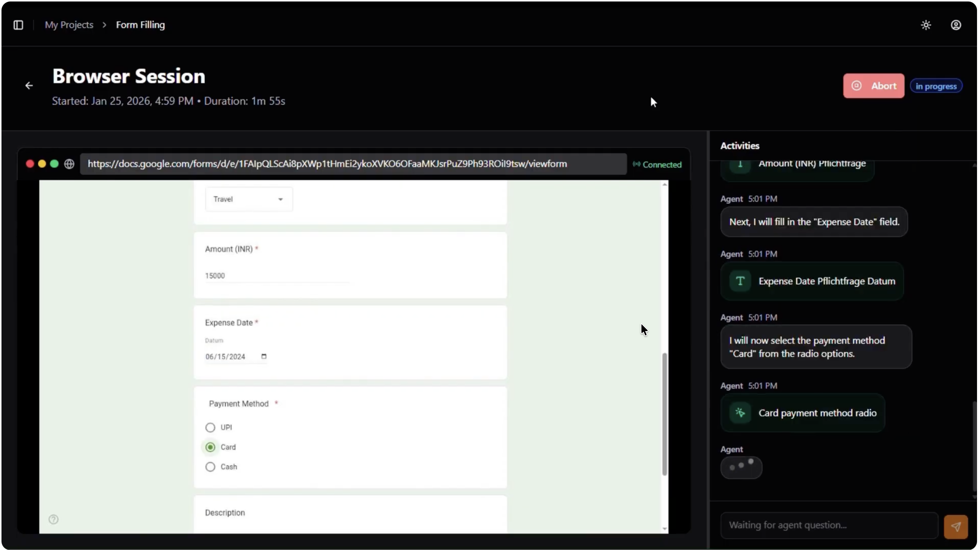Click the in progress status badge
This screenshot has width=980, height=552.
point(936,86)
